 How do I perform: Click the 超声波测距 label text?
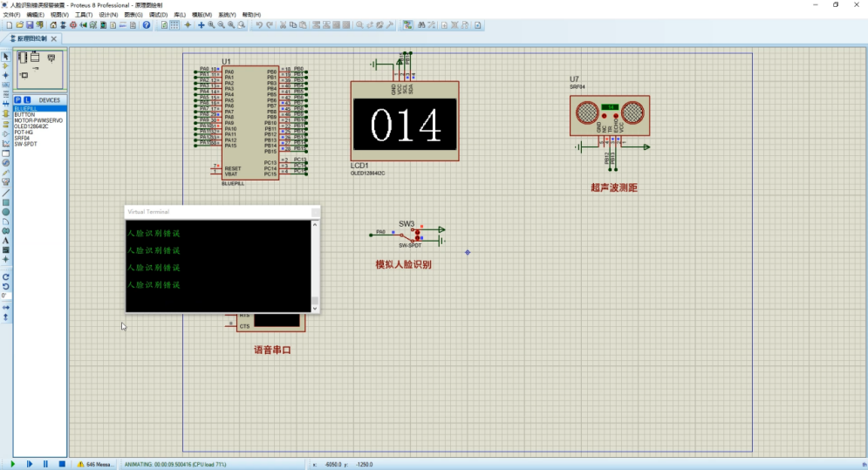click(614, 187)
